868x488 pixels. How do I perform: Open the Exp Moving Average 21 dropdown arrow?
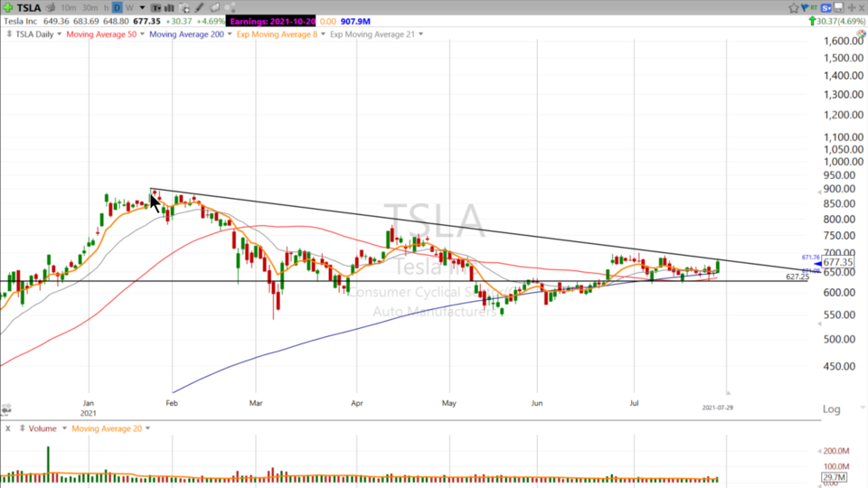pos(420,34)
